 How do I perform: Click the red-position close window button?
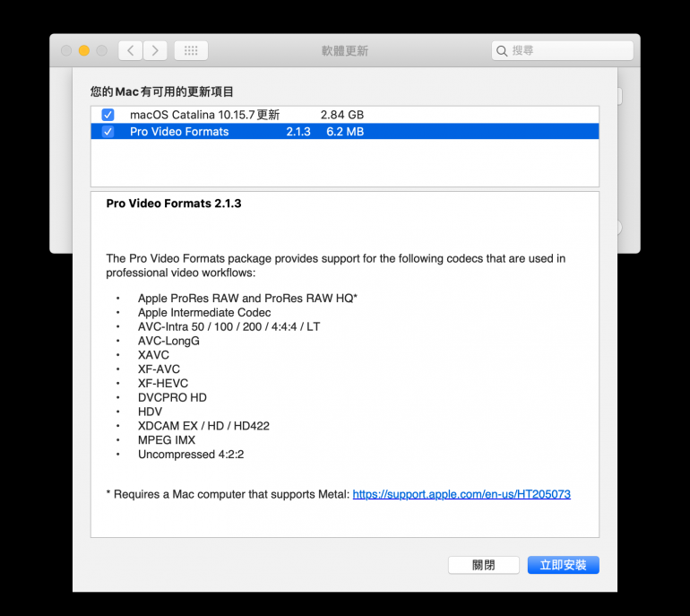66,51
